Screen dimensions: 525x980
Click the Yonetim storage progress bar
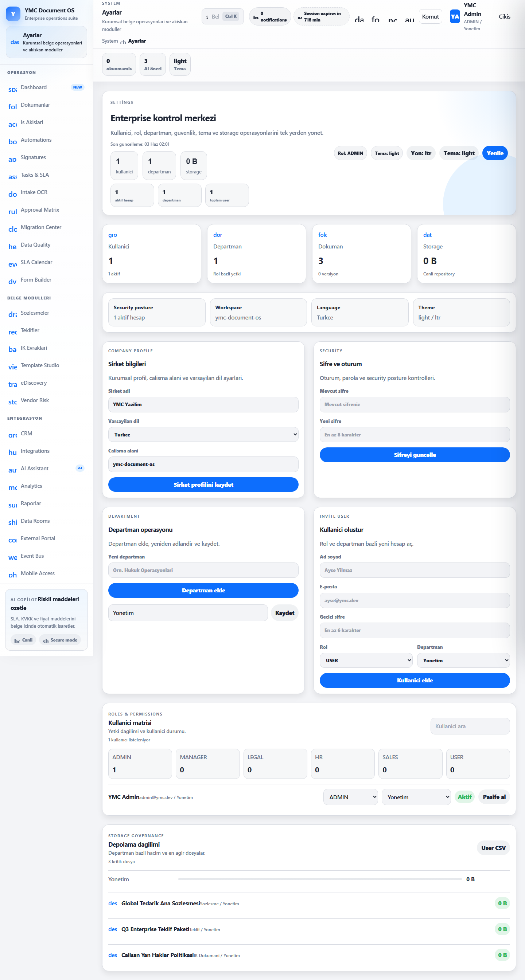tap(320, 879)
